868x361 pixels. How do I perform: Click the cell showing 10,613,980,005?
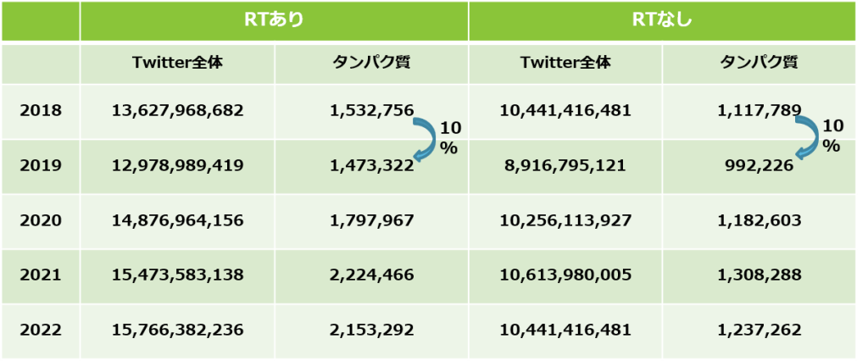(x=565, y=275)
